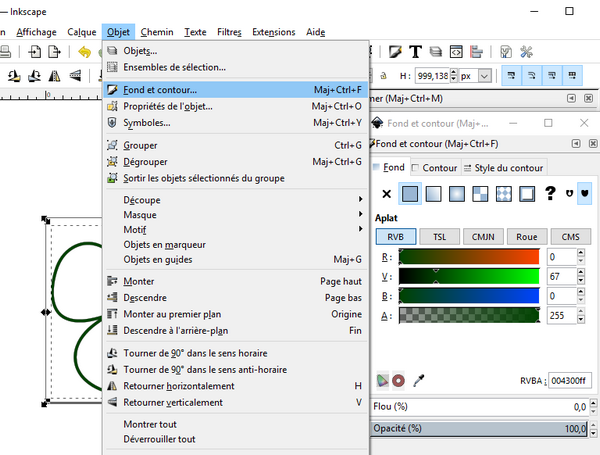Image resolution: width=600 pixels, height=455 pixels.
Task: Open the XML editor toolbar icon
Action: [456, 52]
